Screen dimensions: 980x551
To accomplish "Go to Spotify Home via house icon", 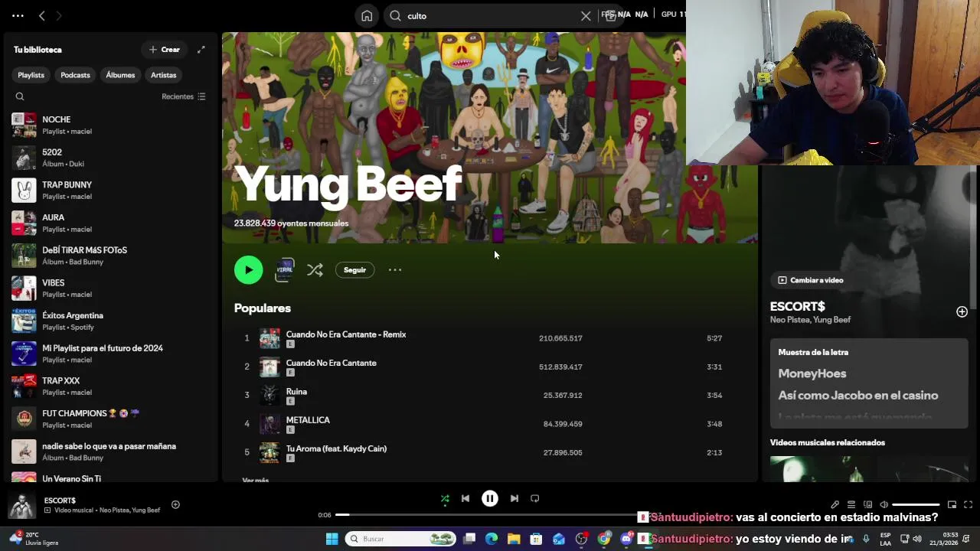I will [367, 15].
